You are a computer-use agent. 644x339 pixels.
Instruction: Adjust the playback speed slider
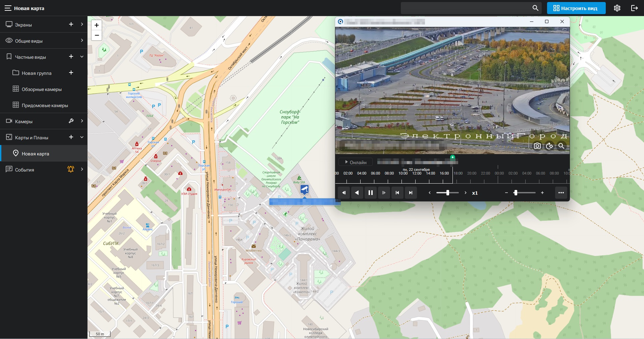pyautogui.click(x=447, y=193)
